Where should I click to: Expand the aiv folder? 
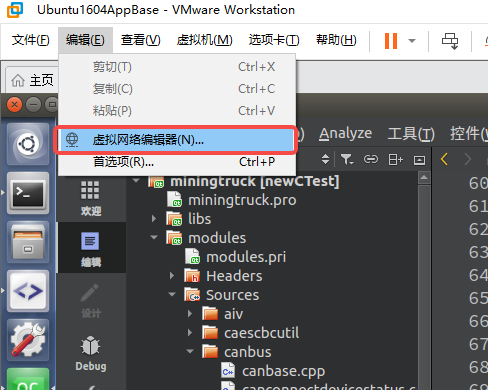(190, 314)
